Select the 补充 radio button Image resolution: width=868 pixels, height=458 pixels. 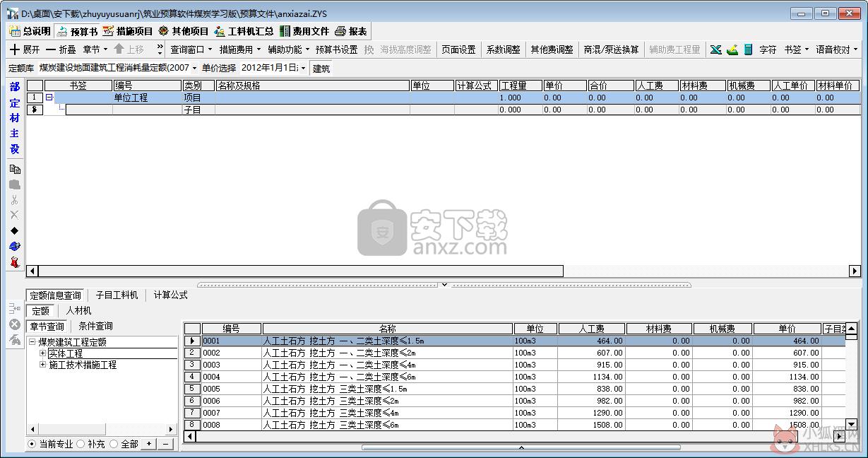[81, 444]
